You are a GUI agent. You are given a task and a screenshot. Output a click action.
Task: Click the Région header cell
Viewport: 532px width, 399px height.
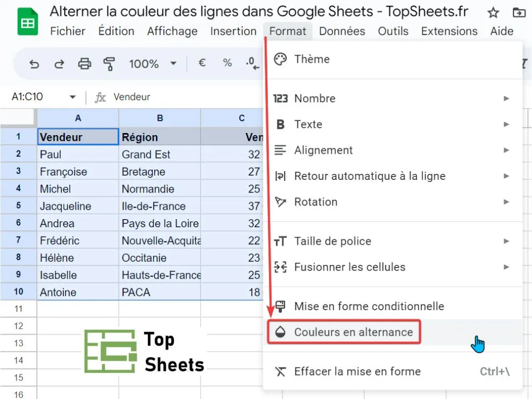pyautogui.click(x=160, y=137)
